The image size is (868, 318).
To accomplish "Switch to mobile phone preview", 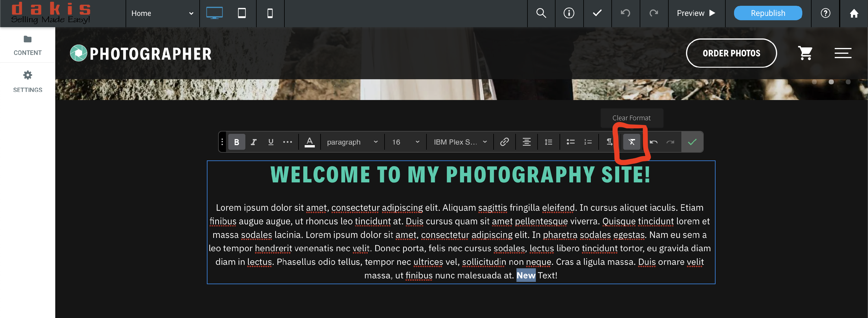I will (x=270, y=13).
